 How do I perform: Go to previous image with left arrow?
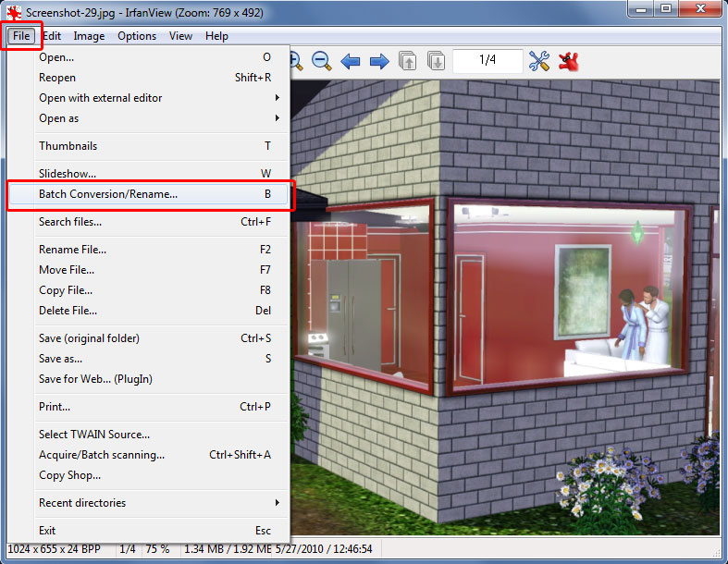350,61
